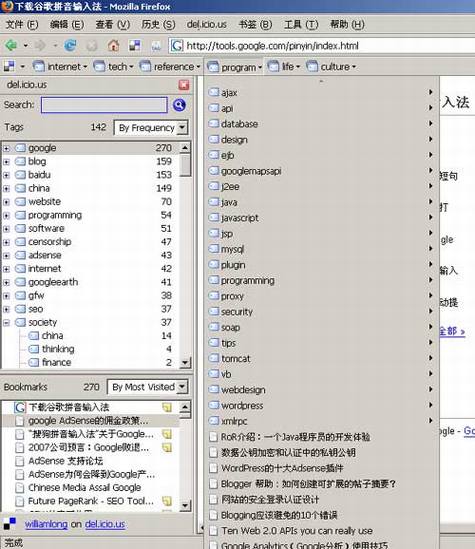This screenshot has height=549, width=475.
Task: Click the tag bookmark icon next to address bar
Action: pyautogui.click(x=156, y=46)
